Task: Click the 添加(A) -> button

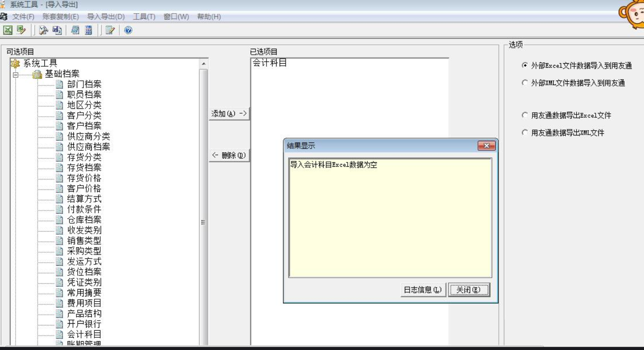Action: [229, 114]
